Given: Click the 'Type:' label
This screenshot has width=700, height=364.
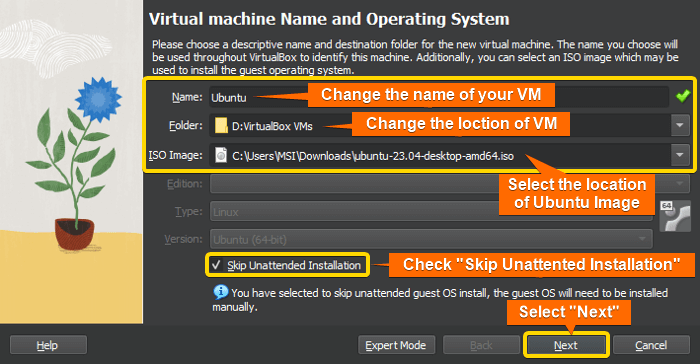Looking at the screenshot, I should coord(188,212).
